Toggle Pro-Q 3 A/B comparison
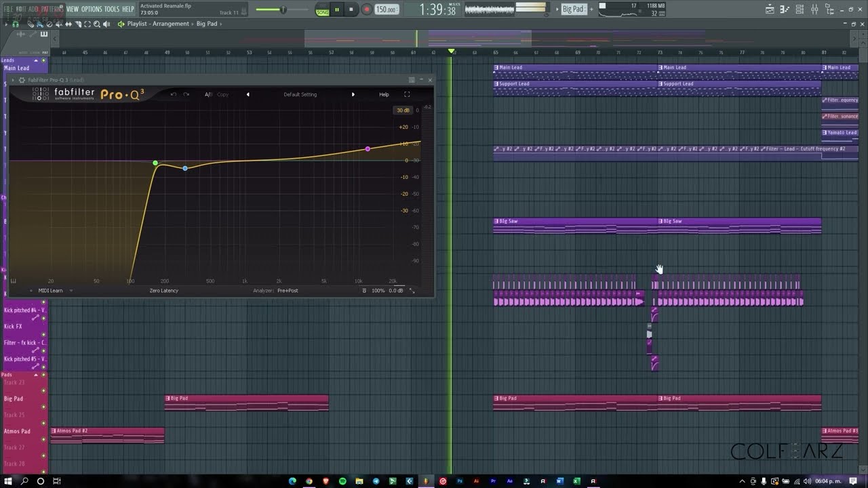This screenshot has width=868, height=488. tap(208, 95)
